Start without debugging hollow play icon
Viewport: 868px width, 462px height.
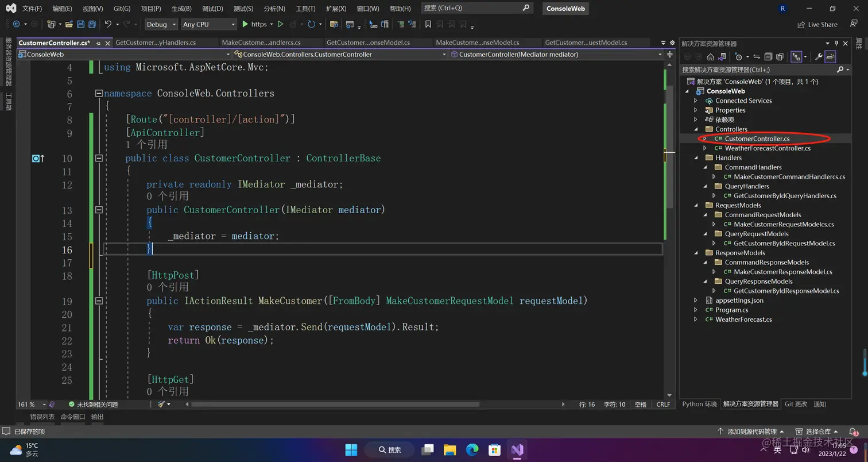(280, 24)
